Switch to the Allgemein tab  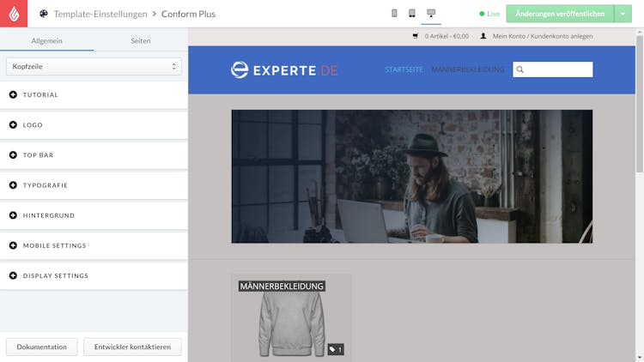(47, 40)
